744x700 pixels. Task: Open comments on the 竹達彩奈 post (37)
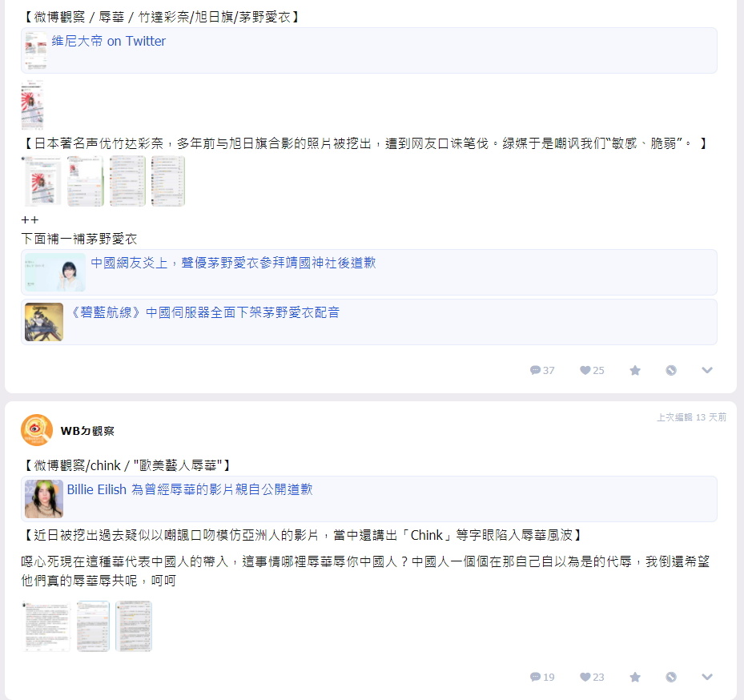(542, 370)
